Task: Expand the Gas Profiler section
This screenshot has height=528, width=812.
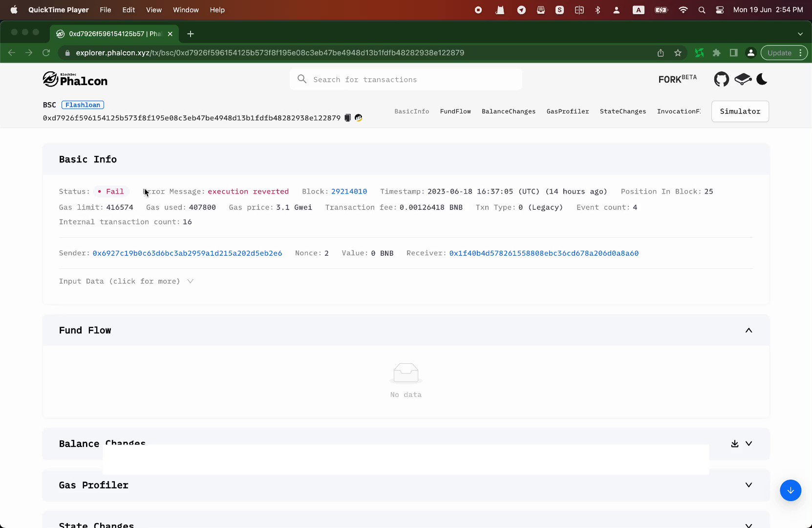Action: tap(748, 485)
